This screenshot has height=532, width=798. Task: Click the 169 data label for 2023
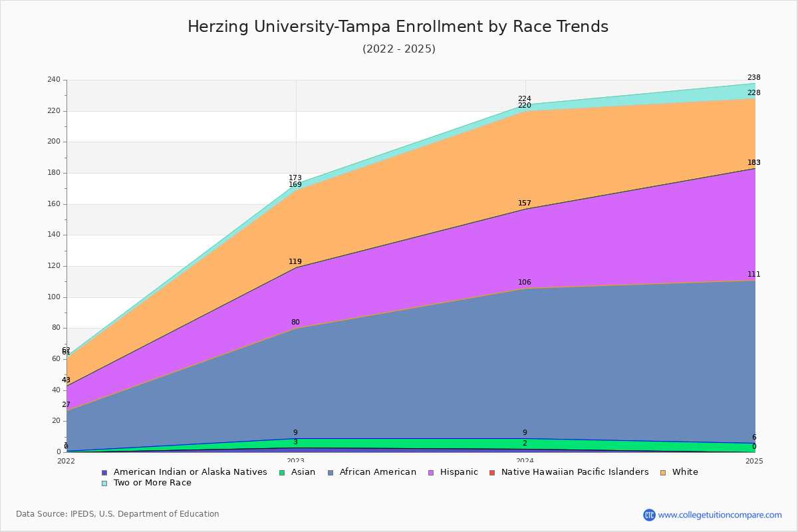295,185
